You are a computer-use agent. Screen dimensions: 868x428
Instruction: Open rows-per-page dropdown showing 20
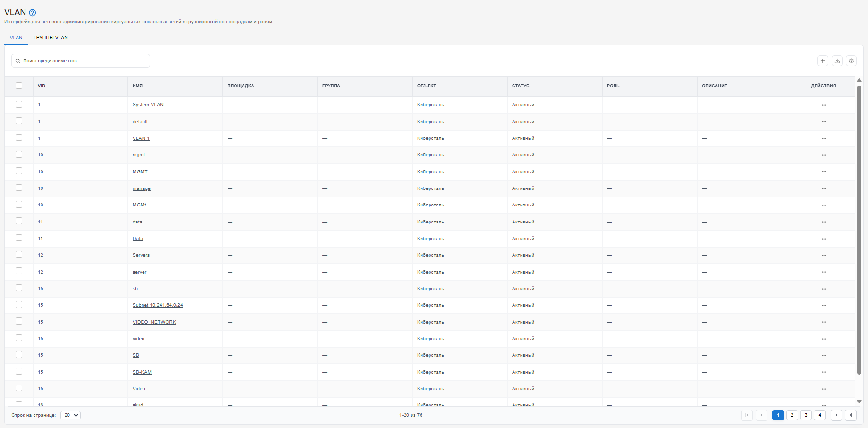click(71, 415)
